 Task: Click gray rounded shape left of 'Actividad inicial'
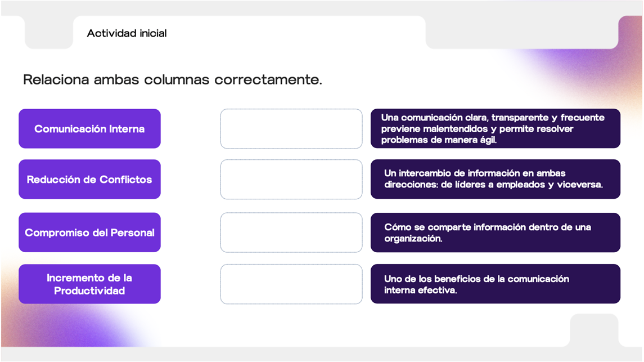click(48, 33)
